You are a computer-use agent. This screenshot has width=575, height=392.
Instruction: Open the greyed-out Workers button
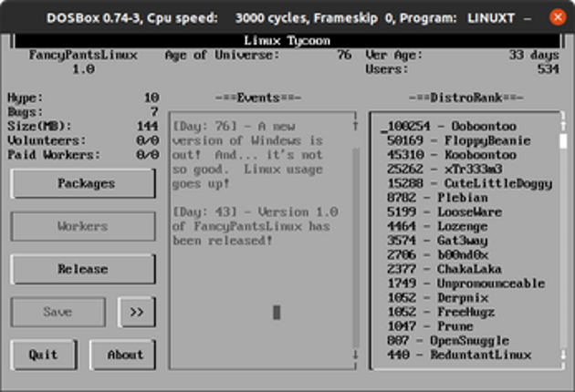(83, 226)
